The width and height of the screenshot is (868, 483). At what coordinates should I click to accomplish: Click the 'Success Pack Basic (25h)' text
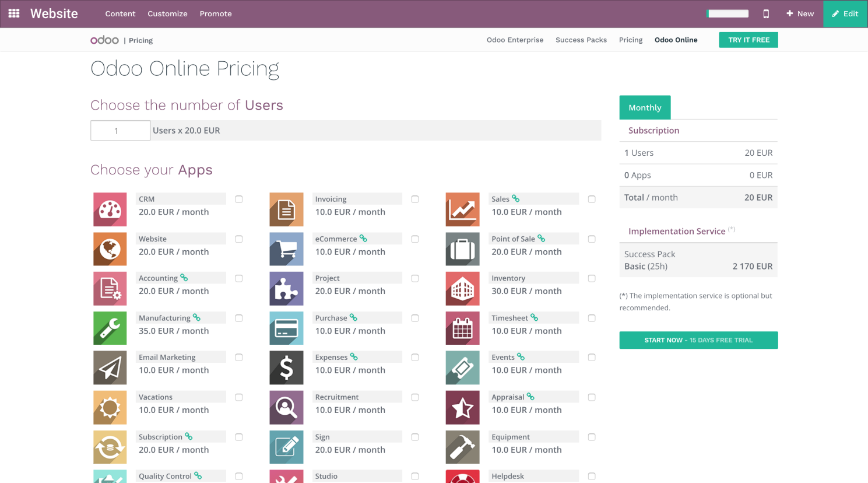point(649,260)
